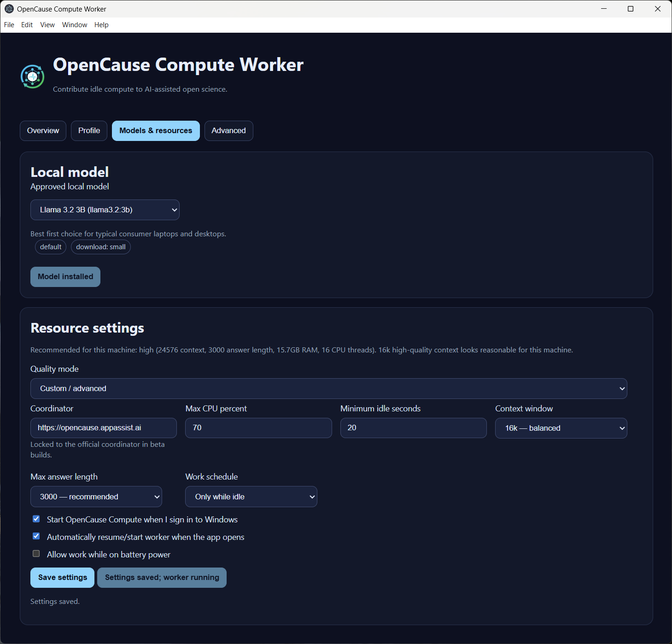Viewport: 672px width, 644px height.
Task: Select the Models & resources tab
Action: pos(156,131)
